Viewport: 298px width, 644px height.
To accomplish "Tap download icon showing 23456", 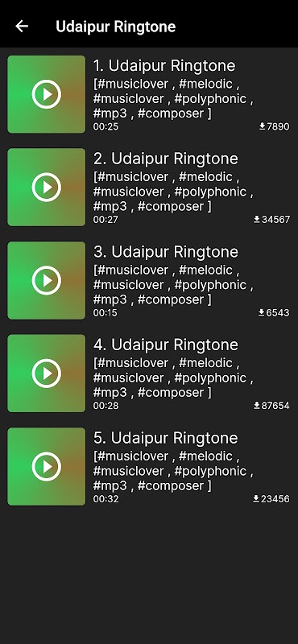I will coord(256,498).
